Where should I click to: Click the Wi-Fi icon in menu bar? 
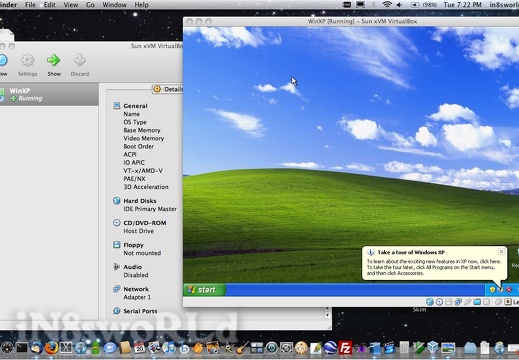pyautogui.click(x=387, y=5)
